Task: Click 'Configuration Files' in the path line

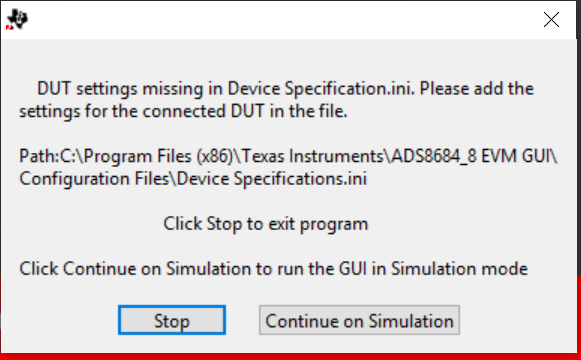Action: click(x=94, y=179)
